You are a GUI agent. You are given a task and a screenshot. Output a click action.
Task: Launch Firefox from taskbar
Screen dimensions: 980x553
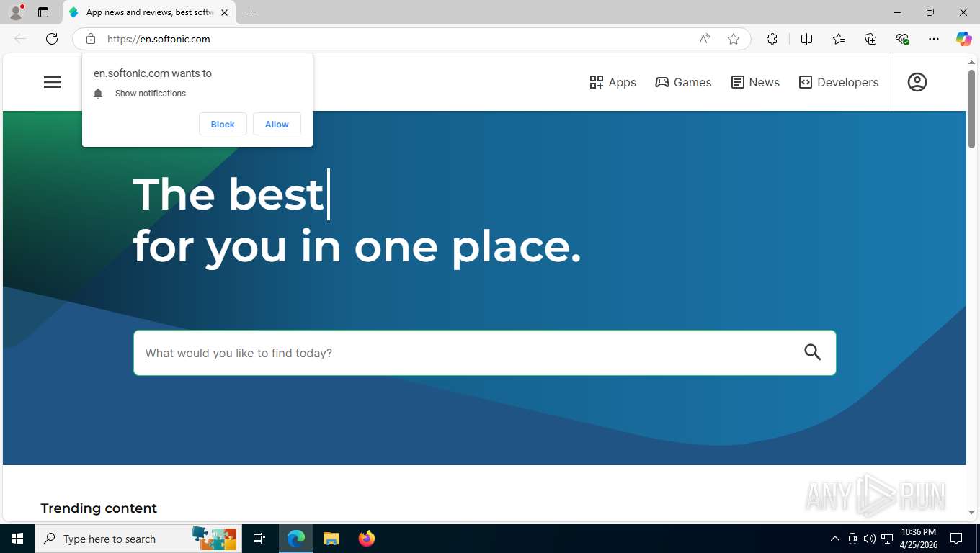click(367, 539)
